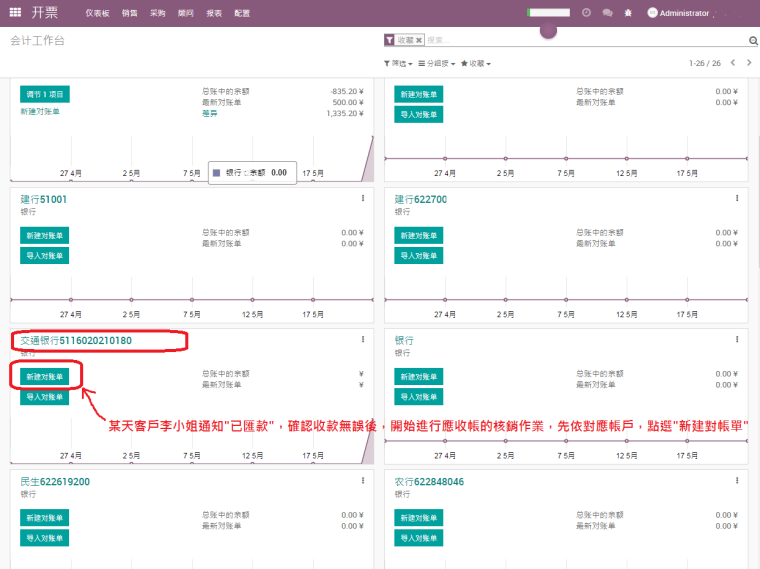Click the search magnifier icon

(753, 41)
